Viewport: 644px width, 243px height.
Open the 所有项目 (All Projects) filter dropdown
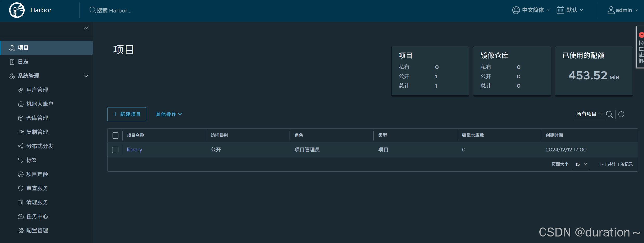tap(589, 114)
